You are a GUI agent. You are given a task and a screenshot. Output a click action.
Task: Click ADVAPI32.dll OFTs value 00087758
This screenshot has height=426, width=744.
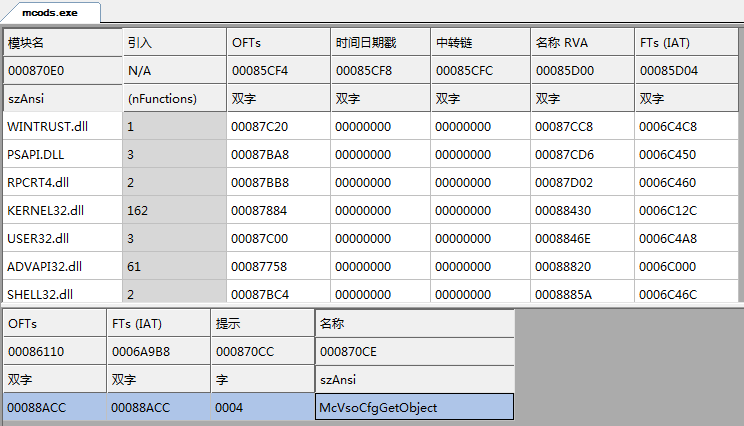tap(279, 267)
